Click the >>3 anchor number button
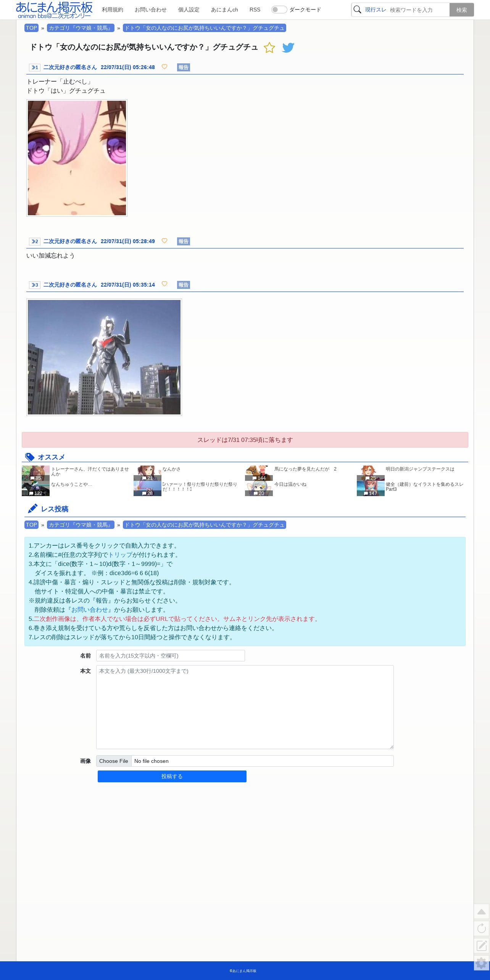Image resolution: width=490 pixels, height=980 pixels. click(35, 285)
